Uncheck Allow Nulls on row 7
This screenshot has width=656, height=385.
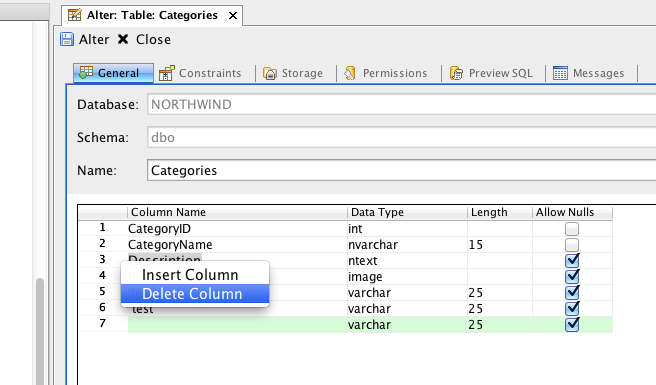tap(572, 324)
